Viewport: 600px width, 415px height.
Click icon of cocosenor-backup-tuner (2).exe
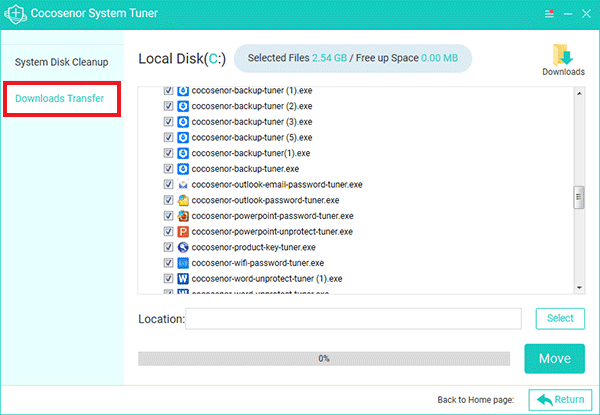[183, 106]
